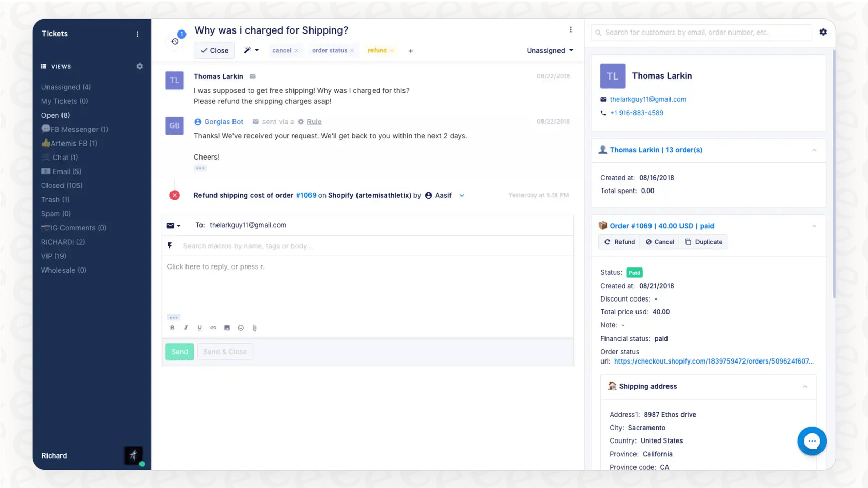Open ticket events history icon above Close

tap(175, 41)
